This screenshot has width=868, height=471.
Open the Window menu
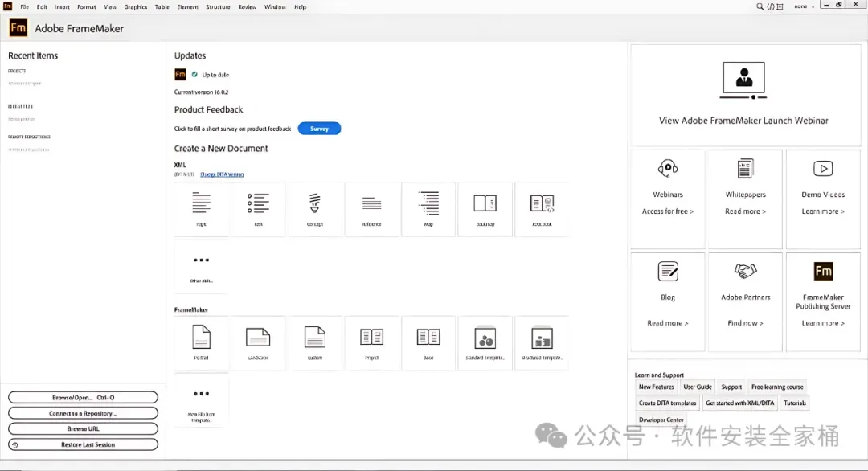pyautogui.click(x=275, y=7)
